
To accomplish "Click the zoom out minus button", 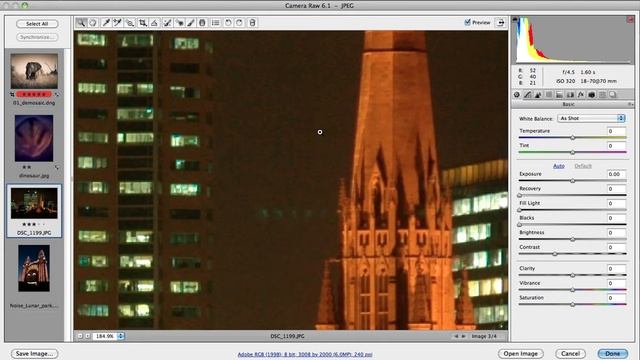I will point(80,336).
